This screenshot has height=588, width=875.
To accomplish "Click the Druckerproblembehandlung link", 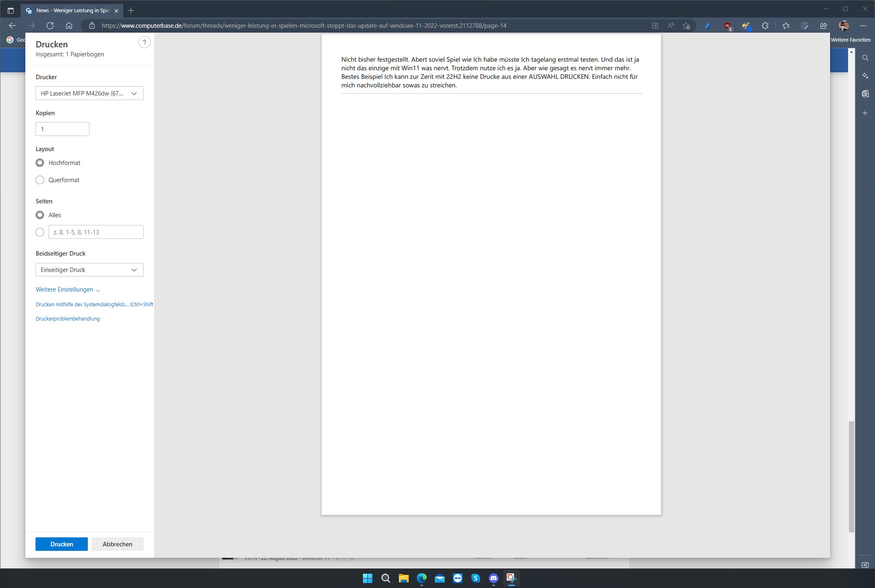I will click(x=68, y=319).
